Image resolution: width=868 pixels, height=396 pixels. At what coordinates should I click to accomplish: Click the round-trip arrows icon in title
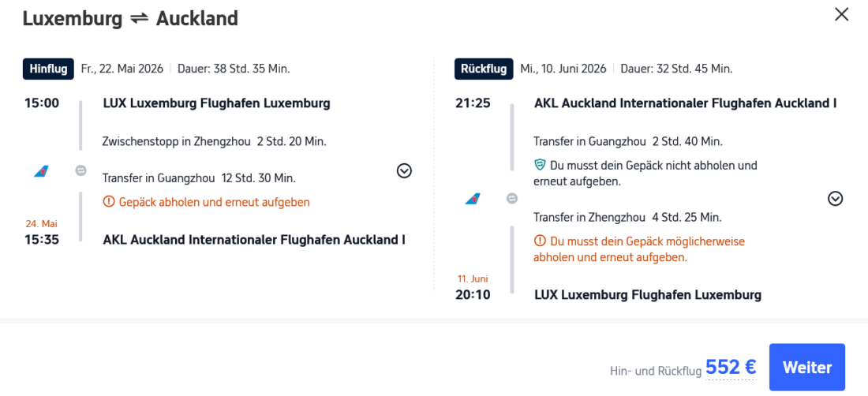click(x=139, y=18)
